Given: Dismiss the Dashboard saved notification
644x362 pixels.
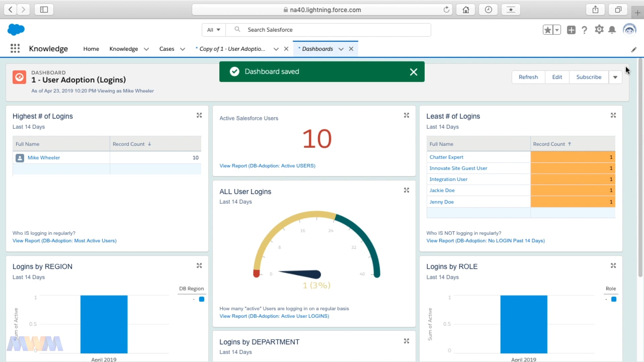Looking at the screenshot, I should point(414,72).
